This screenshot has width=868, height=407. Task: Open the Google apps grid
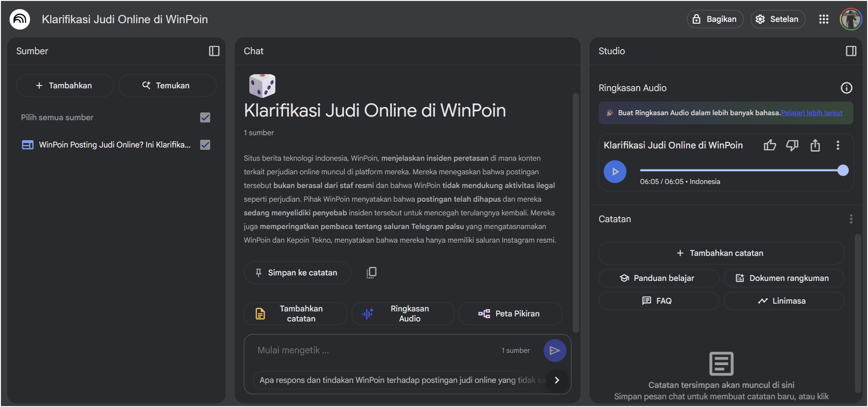click(823, 19)
